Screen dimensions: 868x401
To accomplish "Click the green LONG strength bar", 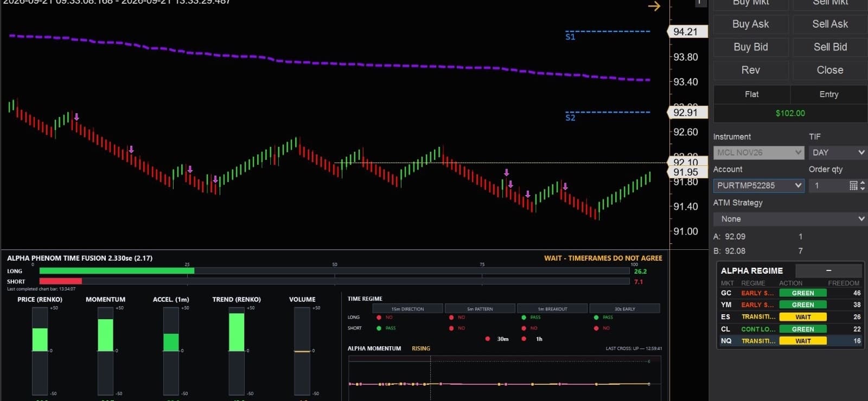I will click(117, 271).
